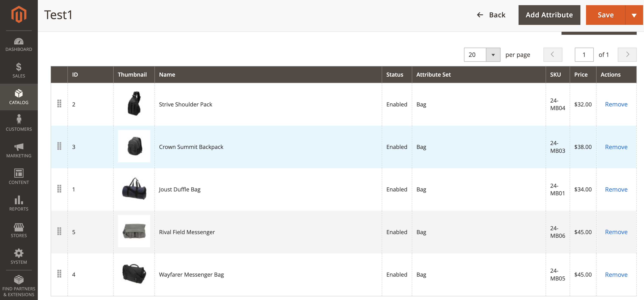Click the Add Attribute button

(549, 15)
